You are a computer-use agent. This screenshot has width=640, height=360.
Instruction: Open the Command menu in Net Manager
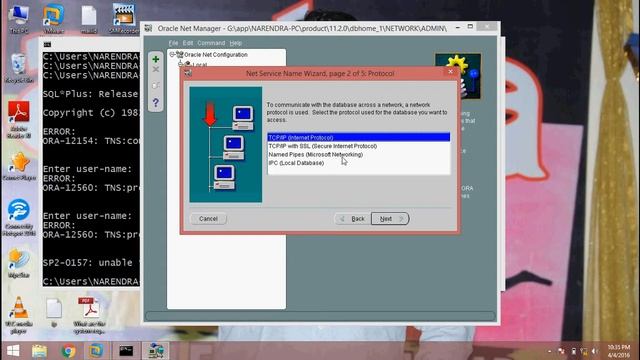coord(211,43)
